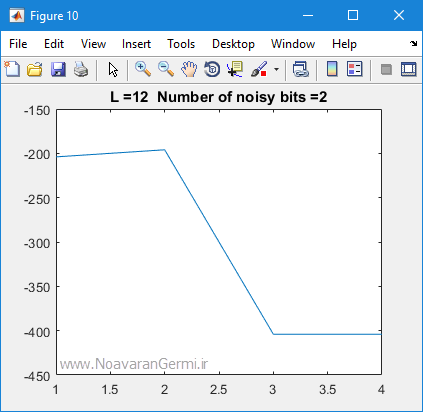Open the File menu
Screen dimensions: 423x412
point(18,44)
